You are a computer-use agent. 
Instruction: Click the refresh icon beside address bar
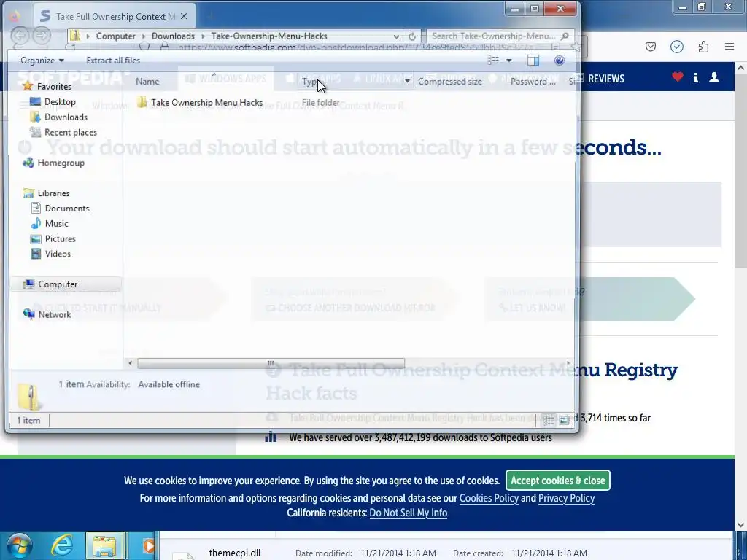[412, 36]
